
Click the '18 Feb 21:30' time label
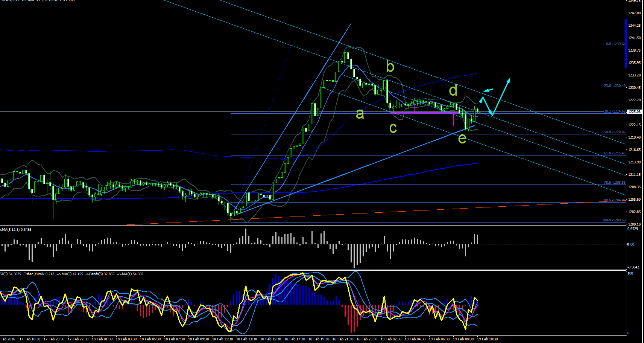click(343, 339)
